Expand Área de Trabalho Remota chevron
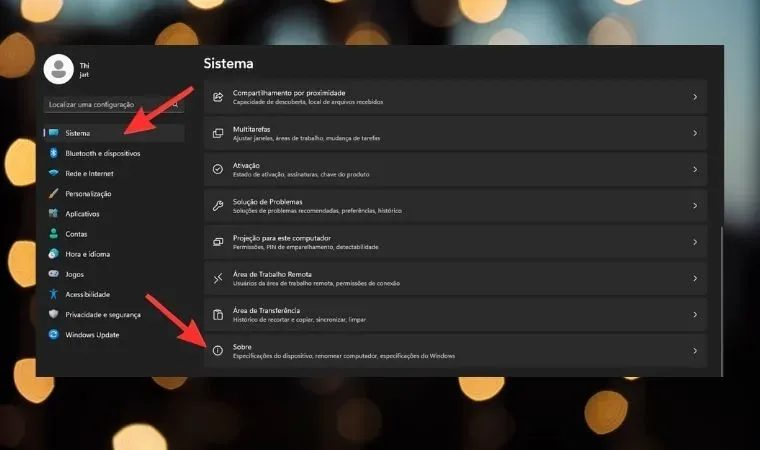The width and height of the screenshot is (760, 450). (695, 278)
